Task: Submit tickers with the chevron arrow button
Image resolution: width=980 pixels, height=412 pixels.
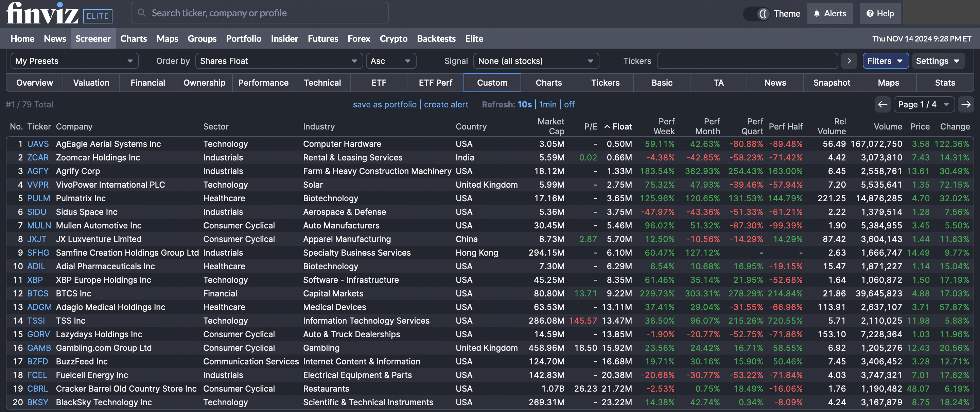Action: [849, 61]
